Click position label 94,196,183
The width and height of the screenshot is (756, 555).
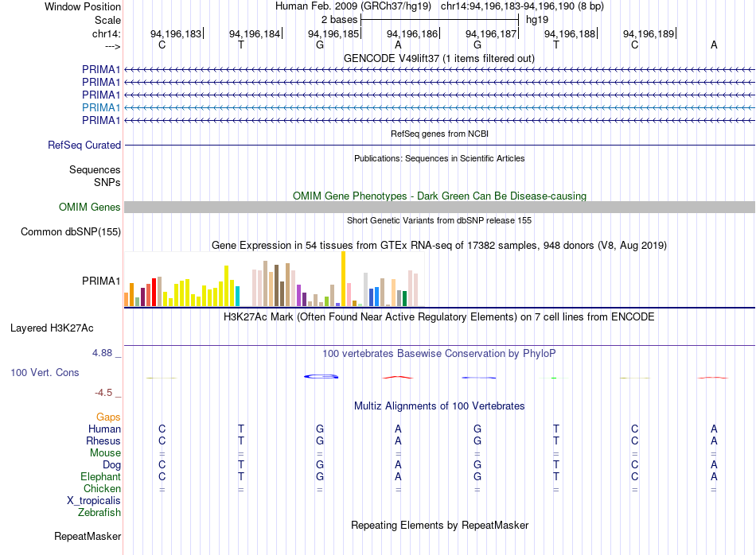point(176,33)
